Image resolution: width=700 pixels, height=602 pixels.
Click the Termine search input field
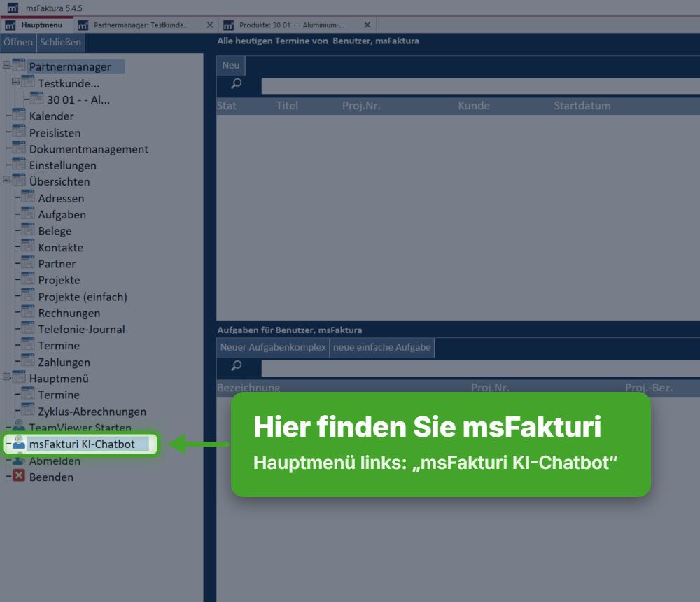point(480,85)
